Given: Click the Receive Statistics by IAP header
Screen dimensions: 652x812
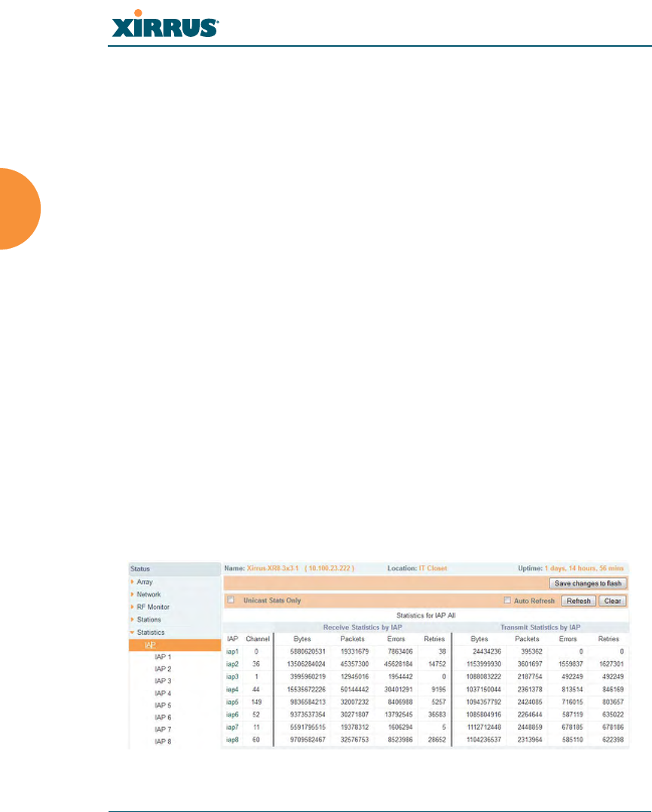Looking at the screenshot, I should (x=363, y=627).
